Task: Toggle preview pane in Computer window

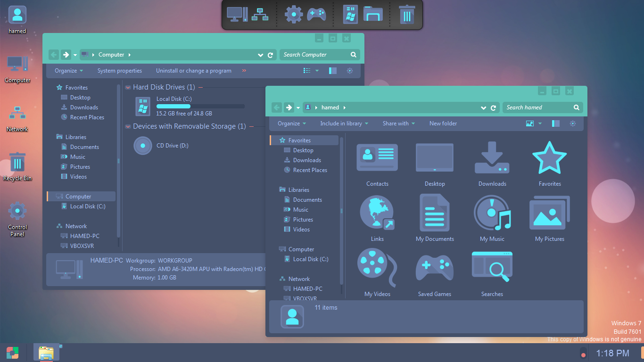Action: [x=333, y=71]
